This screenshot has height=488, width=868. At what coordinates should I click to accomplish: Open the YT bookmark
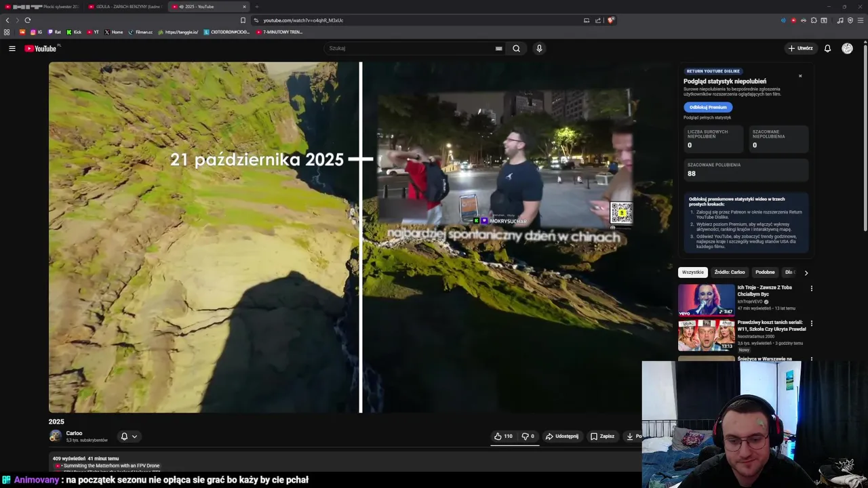(93, 32)
